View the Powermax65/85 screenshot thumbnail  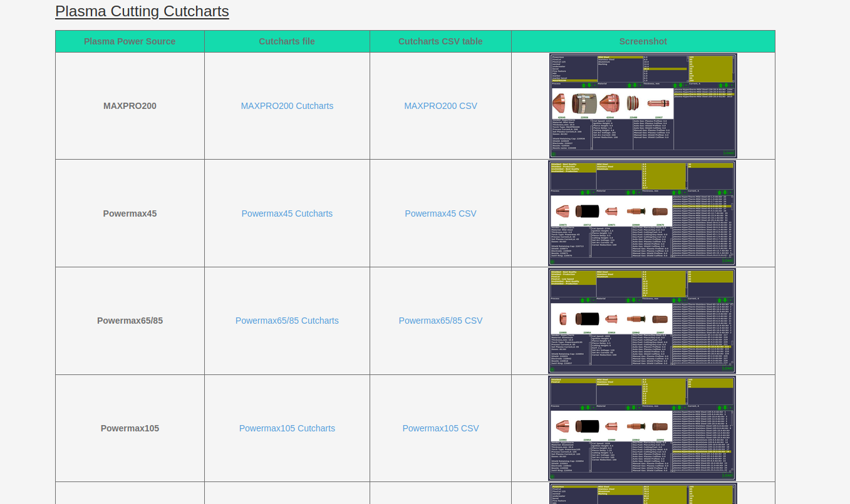pos(642,321)
